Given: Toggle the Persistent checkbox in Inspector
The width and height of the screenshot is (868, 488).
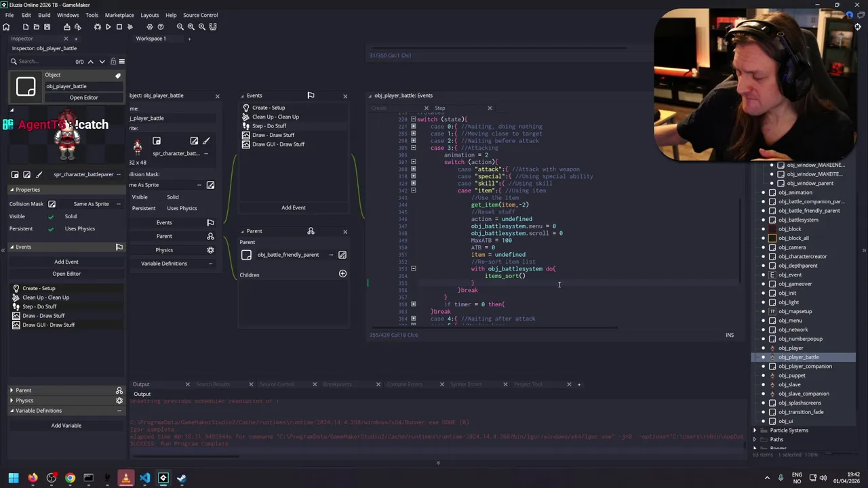Looking at the screenshot, I should tap(51, 229).
